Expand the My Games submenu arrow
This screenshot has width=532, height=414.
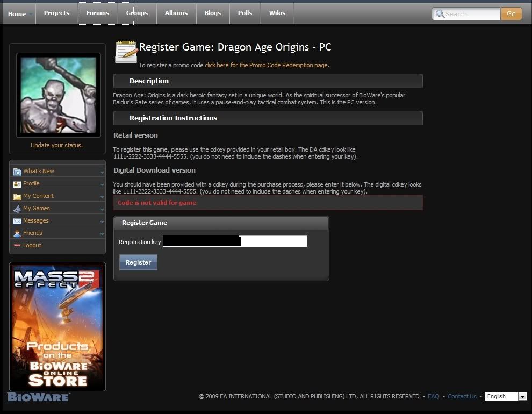point(102,209)
